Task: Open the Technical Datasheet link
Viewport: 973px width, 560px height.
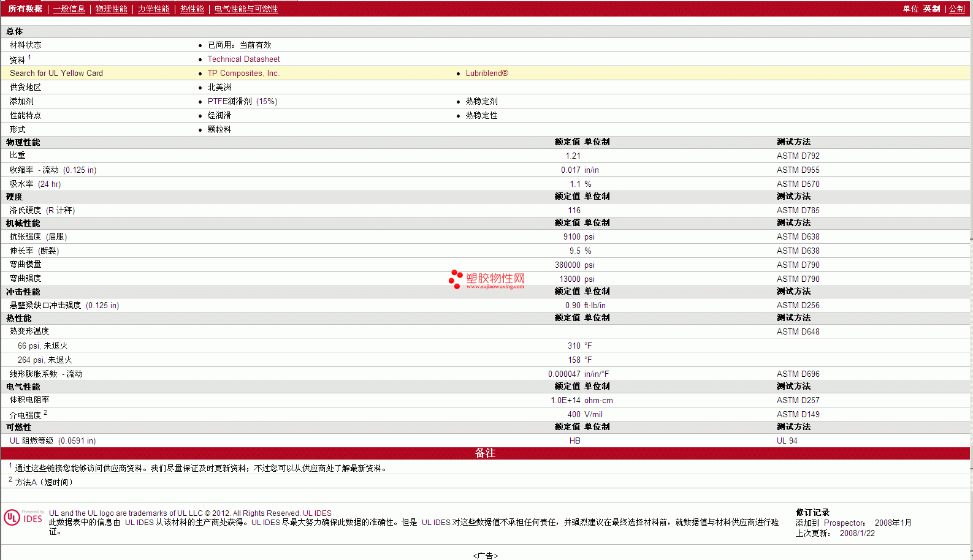Action: 243,59
